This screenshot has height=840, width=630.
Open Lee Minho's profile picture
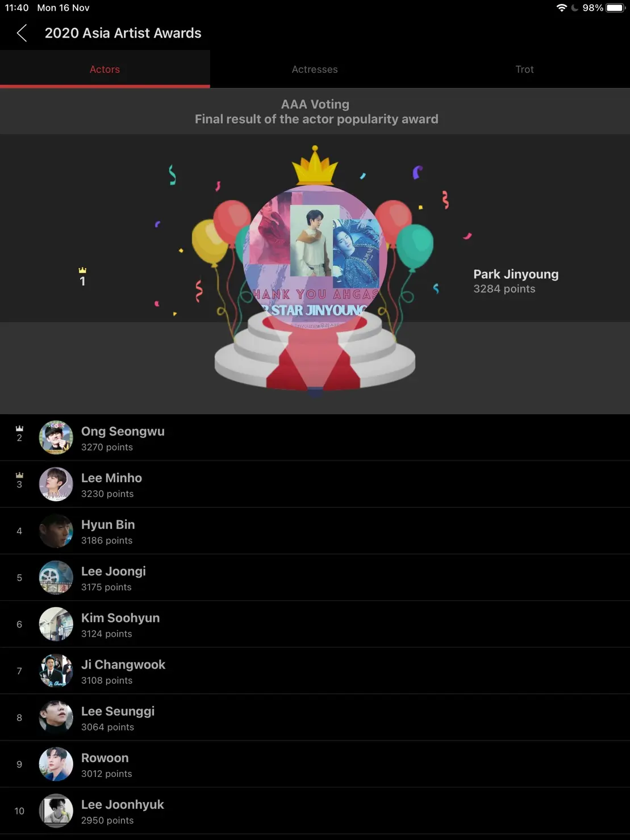coord(56,484)
